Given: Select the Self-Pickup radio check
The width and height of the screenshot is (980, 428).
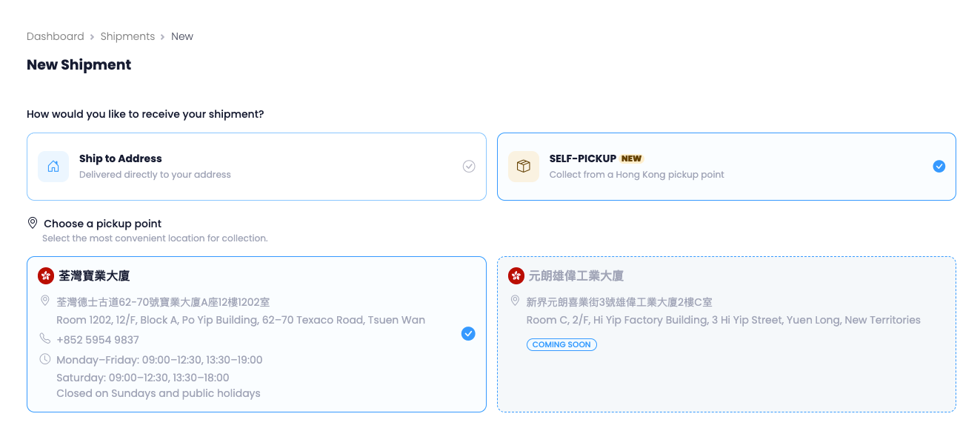Looking at the screenshot, I should 939,167.
